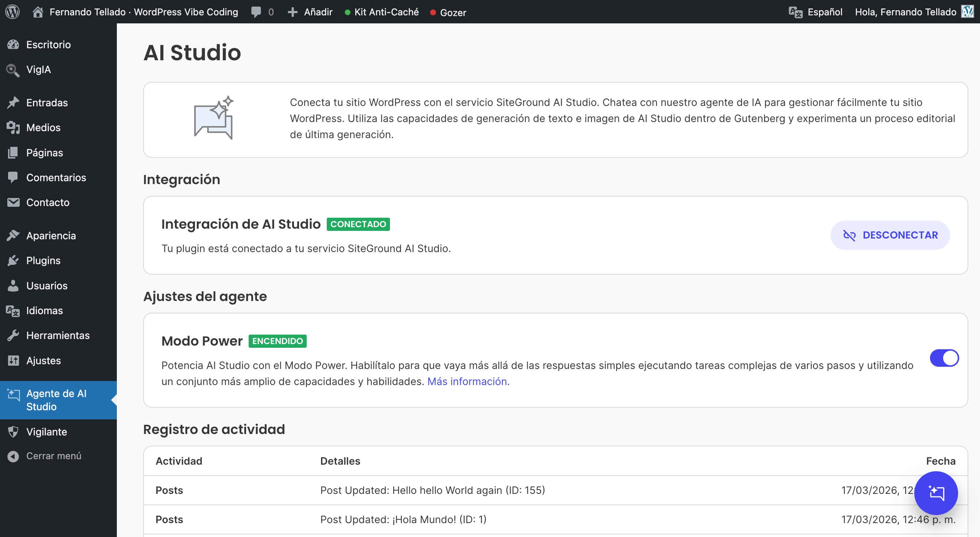980x537 pixels.
Task: Click the Registro de actividad heading
Action: click(214, 429)
